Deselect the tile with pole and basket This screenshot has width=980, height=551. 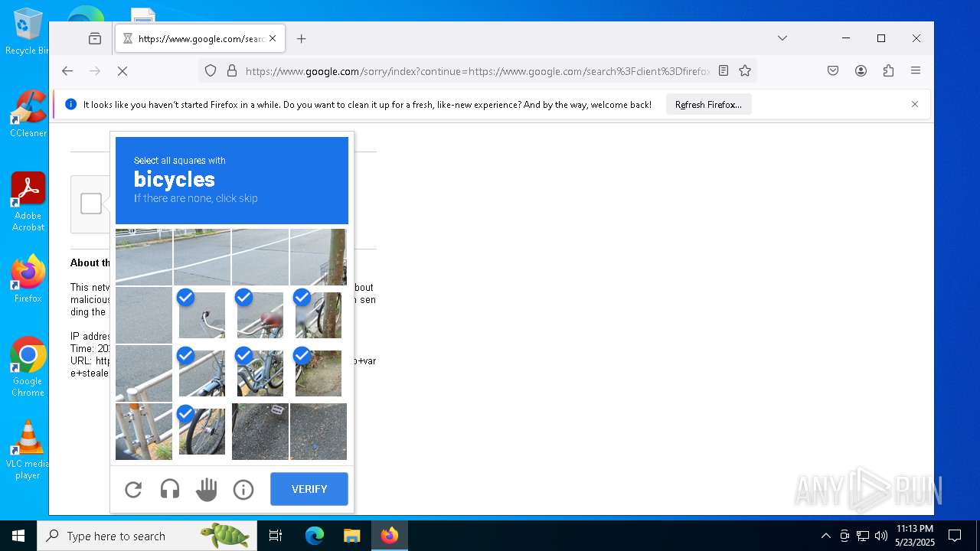[x=318, y=315]
